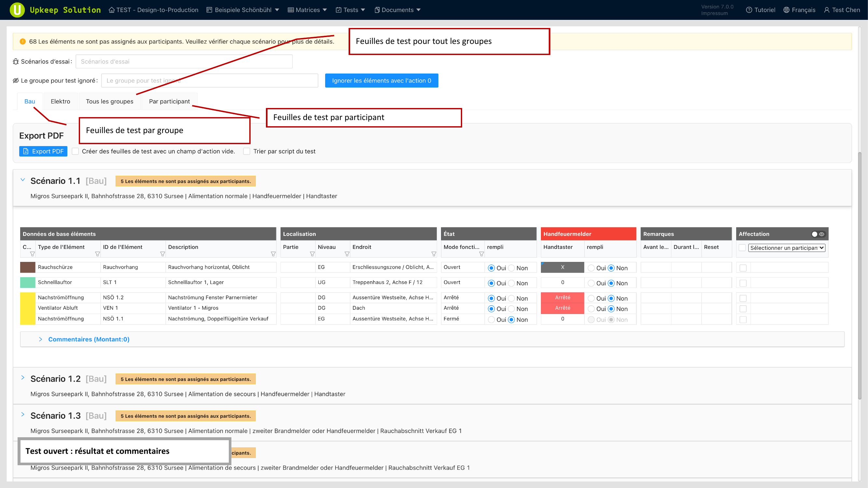868x488 pixels.
Task: Click the globe icon for Français language
Action: tap(786, 10)
